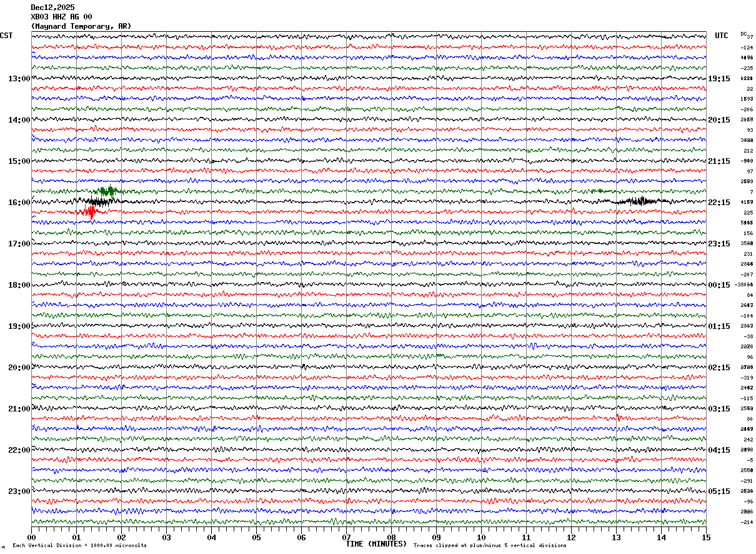
Task: Click the 23:00 CST time label
Action: pyautogui.click(x=19, y=491)
